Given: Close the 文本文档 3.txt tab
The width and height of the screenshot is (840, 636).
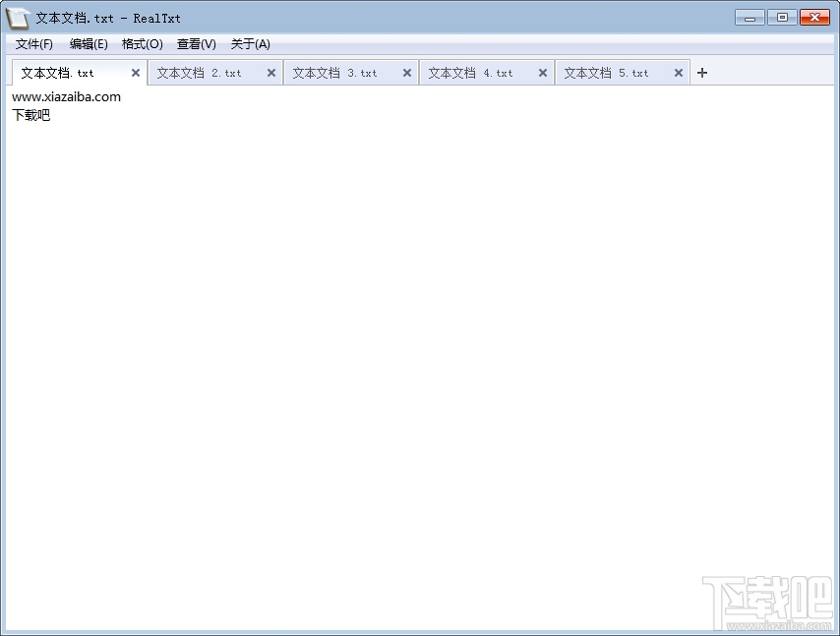Looking at the screenshot, I should (407, 73).
